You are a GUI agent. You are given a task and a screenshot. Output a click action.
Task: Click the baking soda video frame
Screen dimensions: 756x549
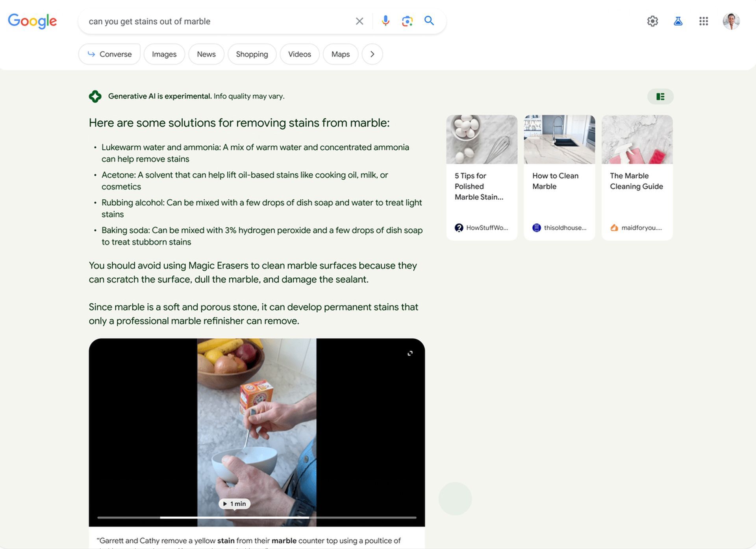click(257, 432)
